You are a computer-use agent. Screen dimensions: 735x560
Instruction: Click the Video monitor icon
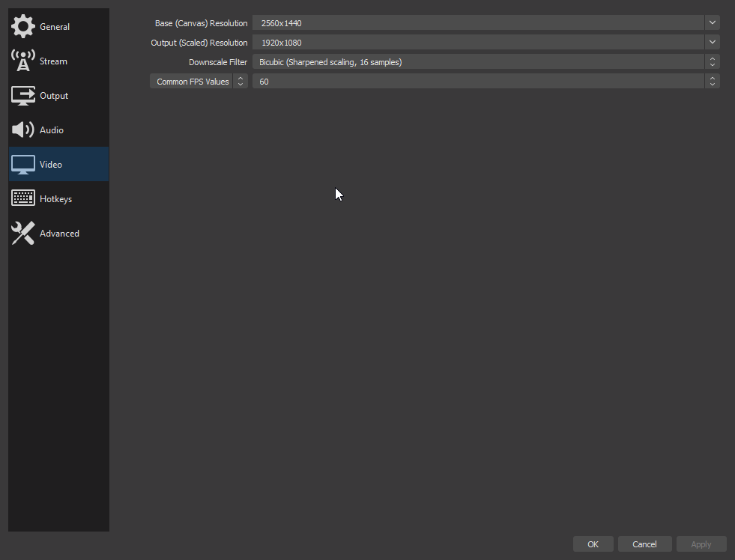click(23, 165)
